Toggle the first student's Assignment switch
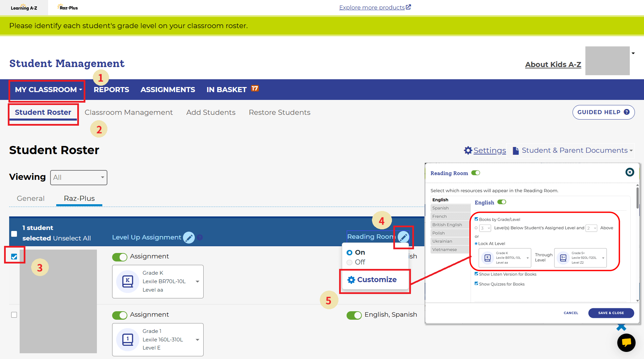 coord(120,257)
